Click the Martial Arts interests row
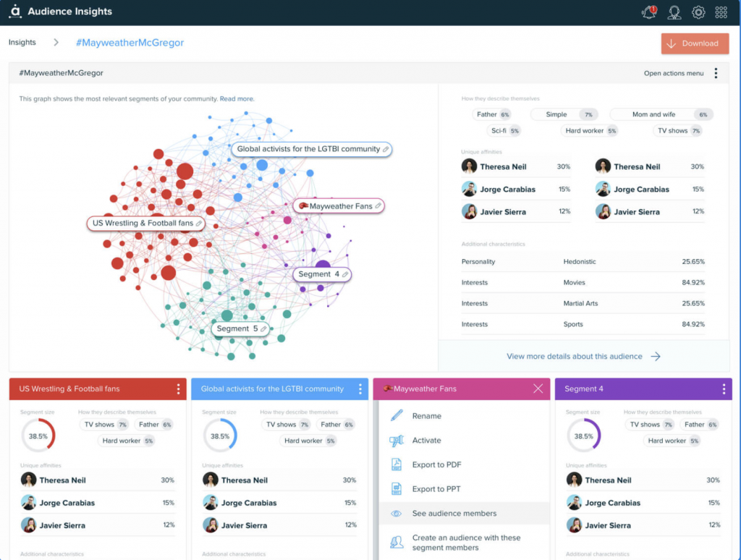 (x=583, y=303)
